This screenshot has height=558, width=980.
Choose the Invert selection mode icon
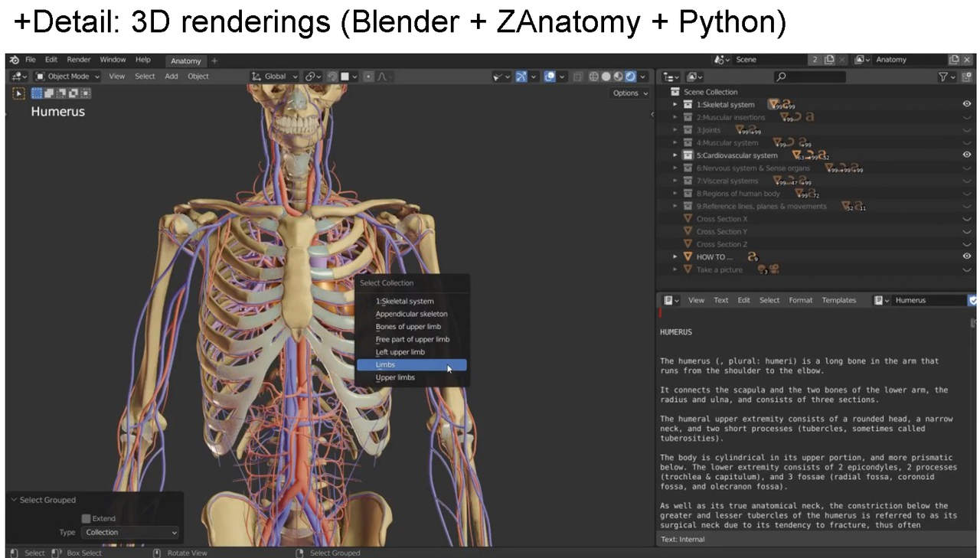tap(73, 93)
